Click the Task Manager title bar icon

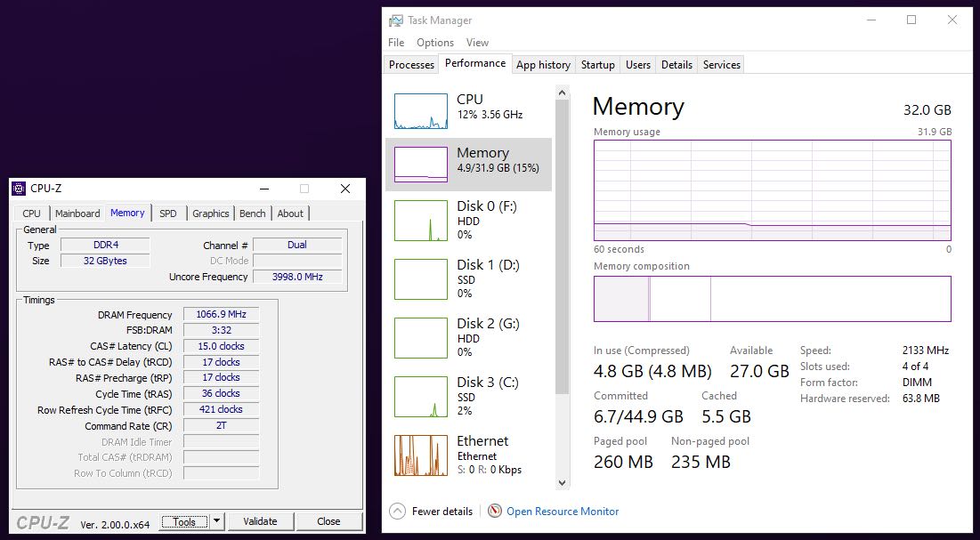click(395, 20)
